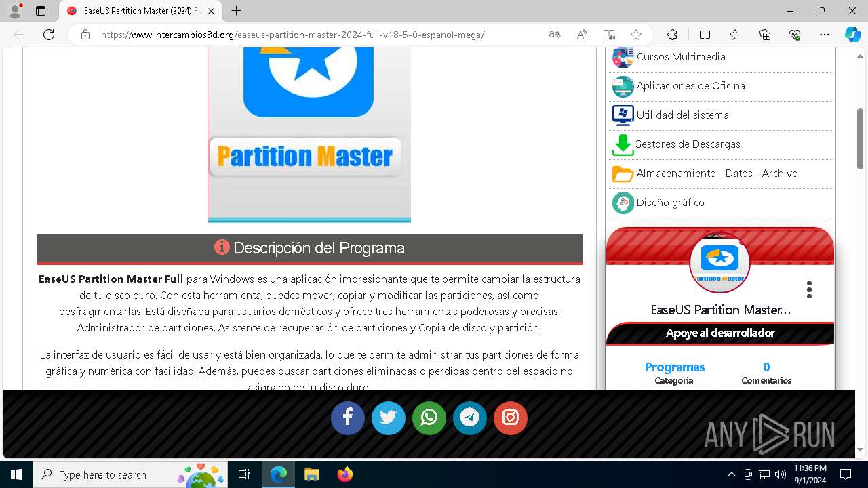
Task: Share page via Facebook icon
Action: tap(348, 418)
